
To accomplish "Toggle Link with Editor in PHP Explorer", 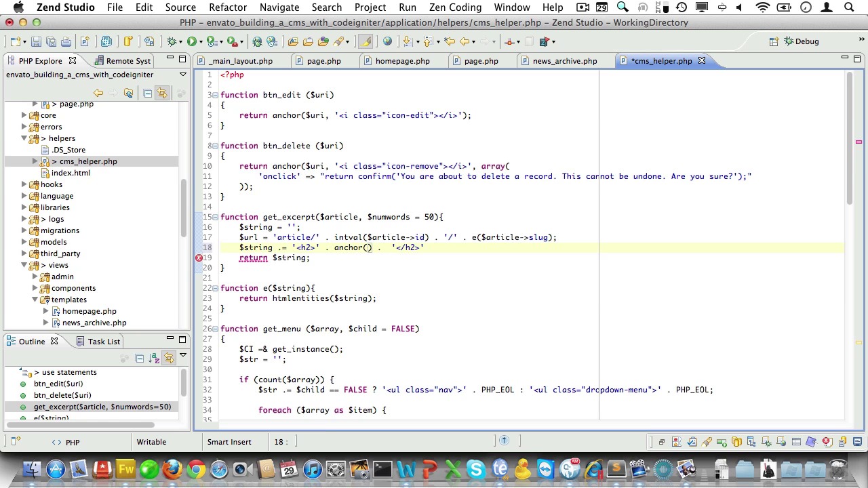I will pyautogui.click(x=161, y=94).
